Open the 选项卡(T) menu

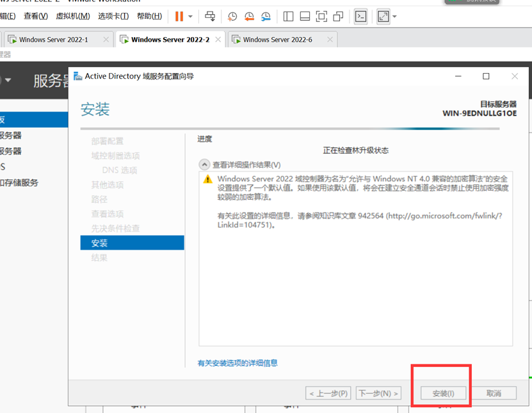(x=113, y=16)
